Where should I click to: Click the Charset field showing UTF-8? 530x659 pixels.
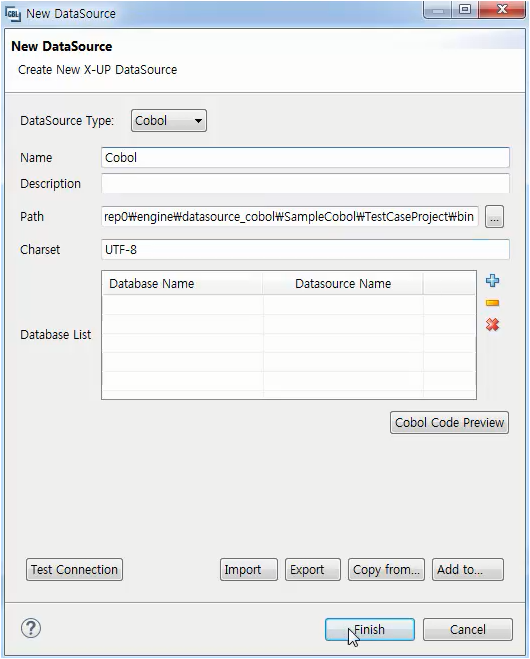pyautogui.click(x=305, y=250)
